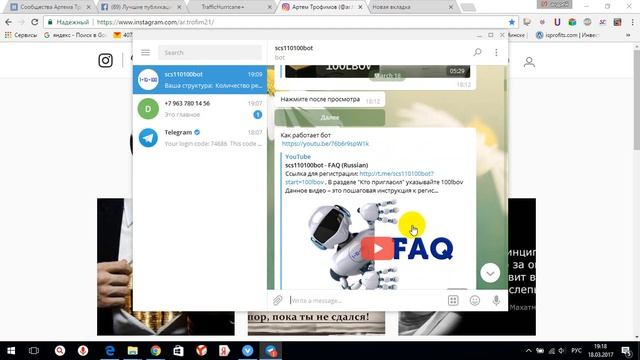Show hidden system tray icons
640x360 pixels.
point(529,351)
